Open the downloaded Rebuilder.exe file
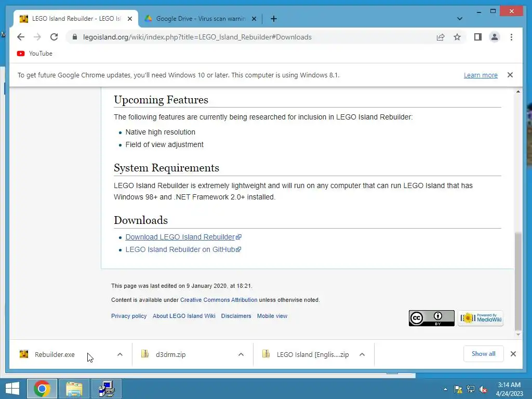This screenshot has width=532, height=399. pyautogui.click(x=55, y=354)
